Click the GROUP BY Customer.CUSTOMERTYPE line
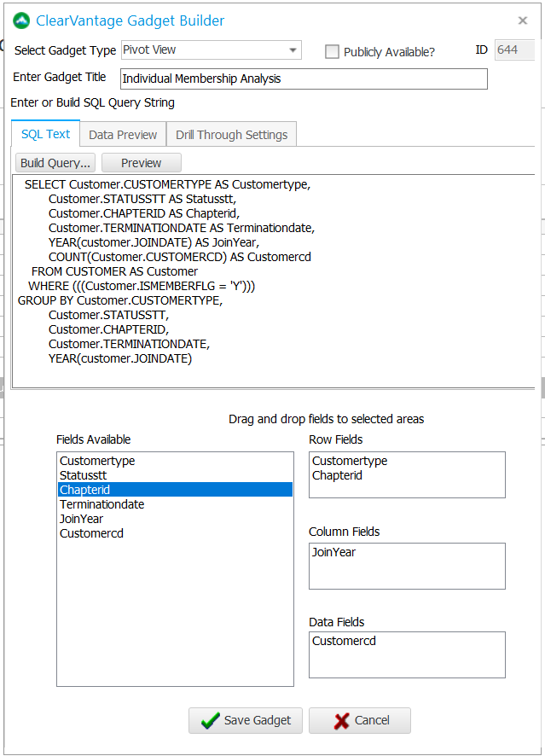 click(x=120, y=300)
